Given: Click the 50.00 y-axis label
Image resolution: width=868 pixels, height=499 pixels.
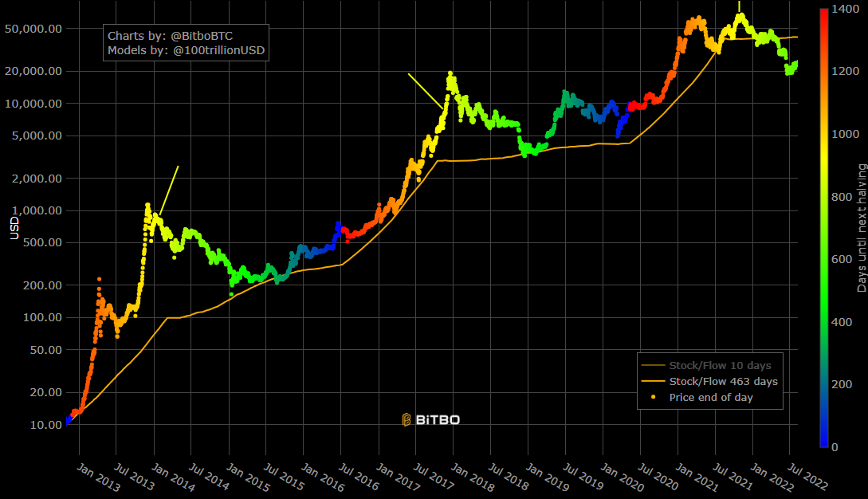Looking at the screenshot, I should (45, 350).
